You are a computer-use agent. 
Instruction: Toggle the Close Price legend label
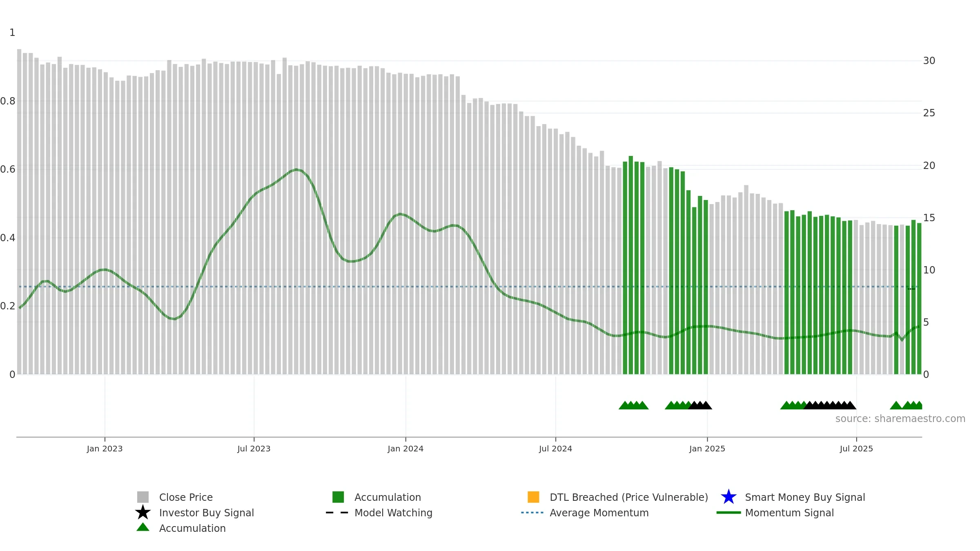tap(186, 497)
